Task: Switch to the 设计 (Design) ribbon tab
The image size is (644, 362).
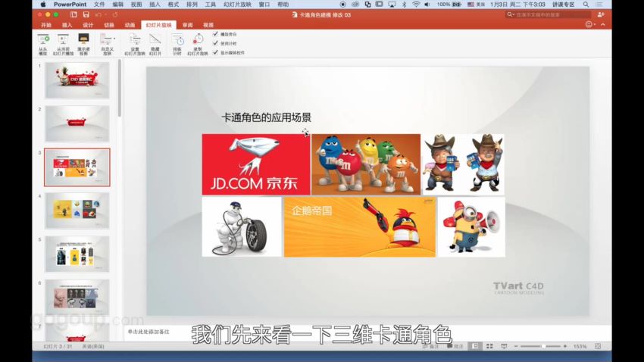Action: 88,25
